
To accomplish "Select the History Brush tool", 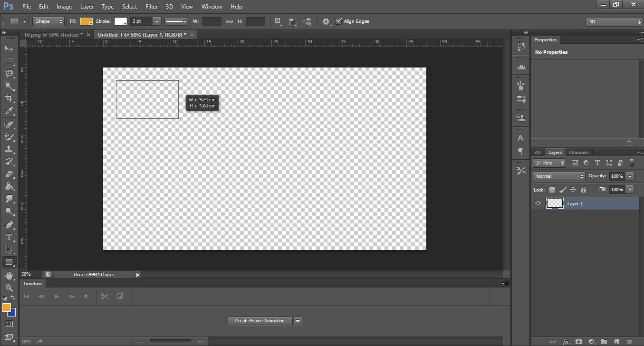I will (9, 162).
